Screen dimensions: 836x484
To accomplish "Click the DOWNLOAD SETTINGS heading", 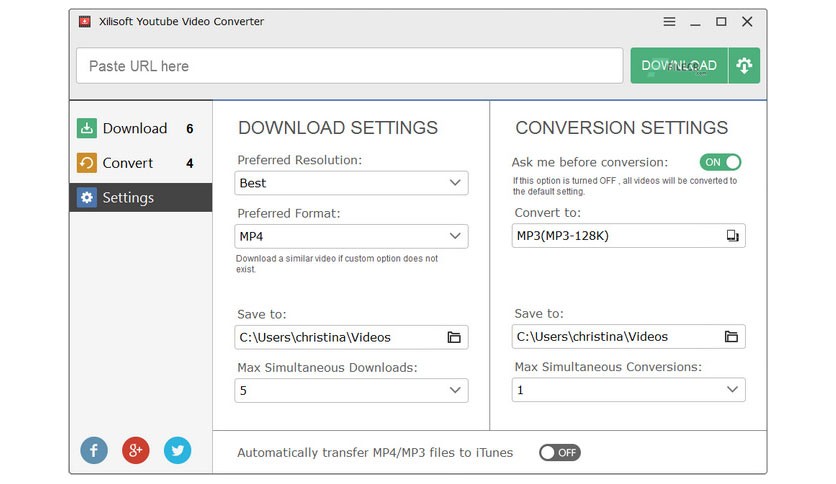I will (337, 128).
